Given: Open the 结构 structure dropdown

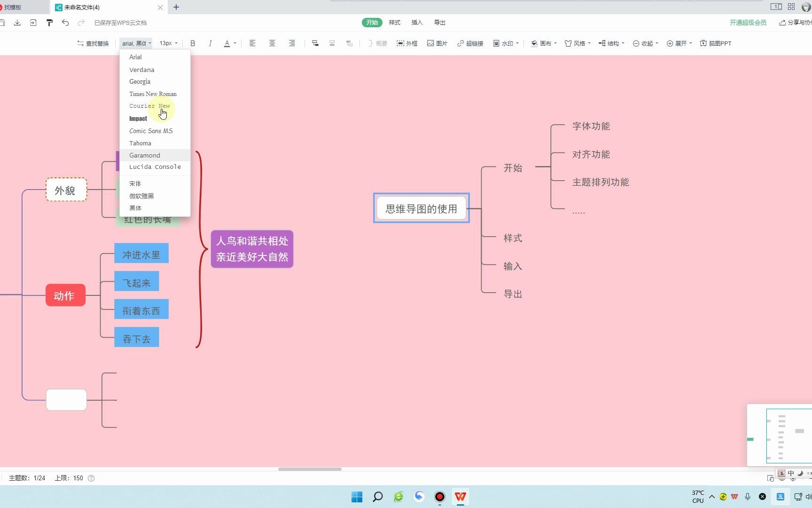Looking at the screenshot, I should click(x=611, y=43).
